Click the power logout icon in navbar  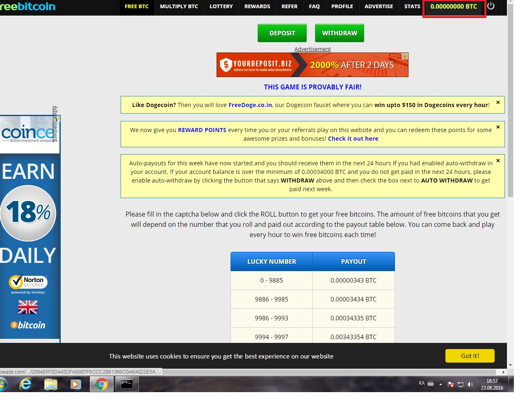pyautogui.click(x=491, y=6)
